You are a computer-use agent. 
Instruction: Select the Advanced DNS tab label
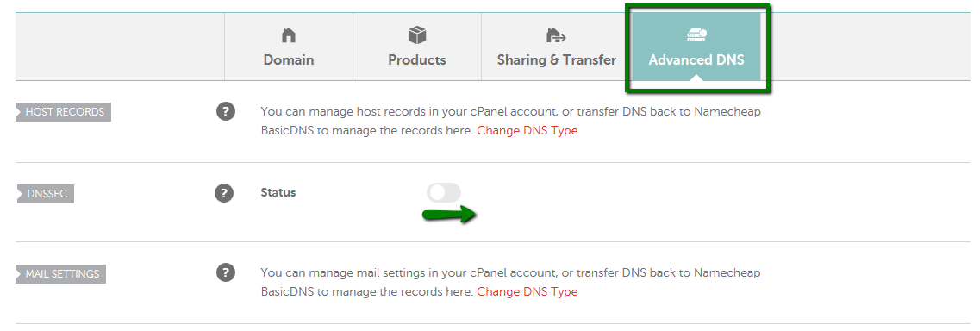(x=696, y=60)
